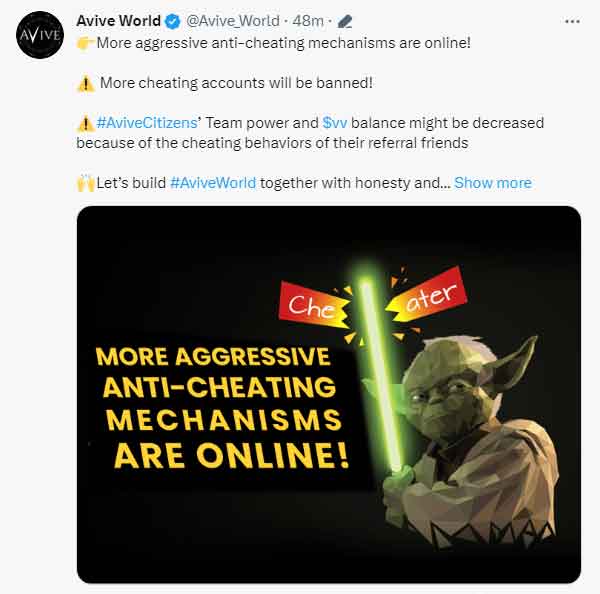This screenshot has height=594, width=600.
Task: Follow the #AviveCitizens hashtag
Action: (147, 123)
